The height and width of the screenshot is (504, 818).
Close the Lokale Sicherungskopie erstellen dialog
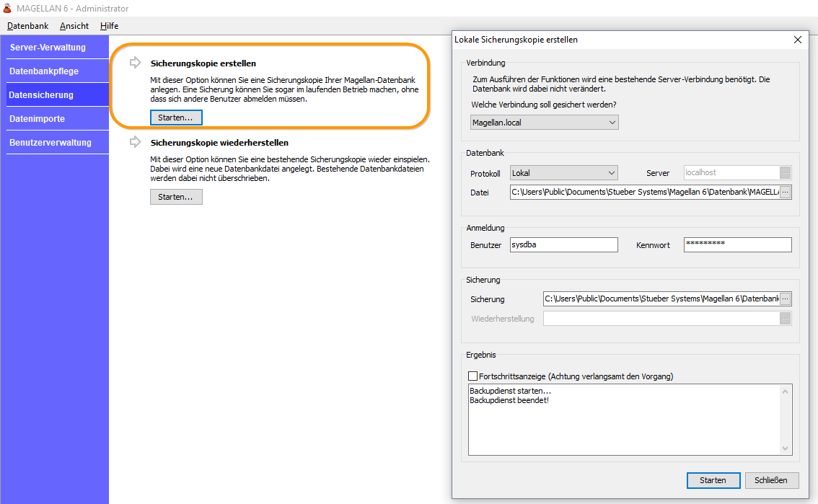(x=798, y=40)
